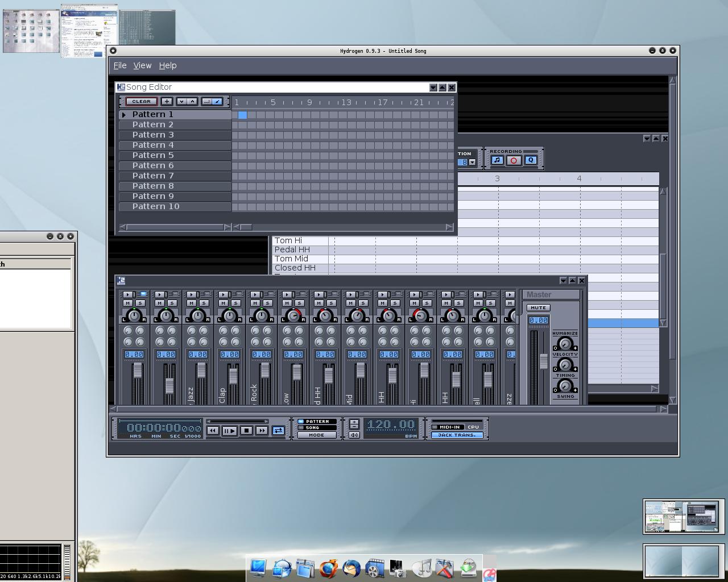Play sample on the Clap mixer channel
The width and height of the screenshot is (728, 582).
(224, 294)
